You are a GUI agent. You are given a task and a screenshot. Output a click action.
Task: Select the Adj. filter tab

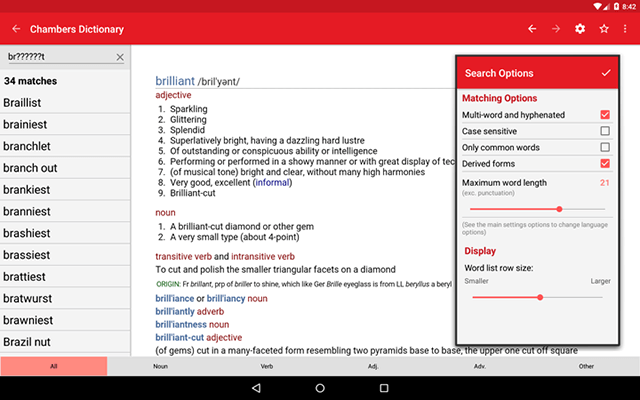tap(373, 366)
